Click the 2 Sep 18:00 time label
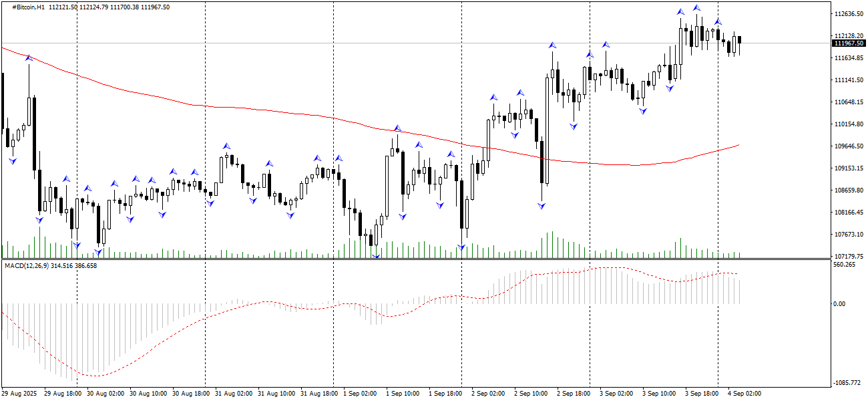 pos(574,394)
